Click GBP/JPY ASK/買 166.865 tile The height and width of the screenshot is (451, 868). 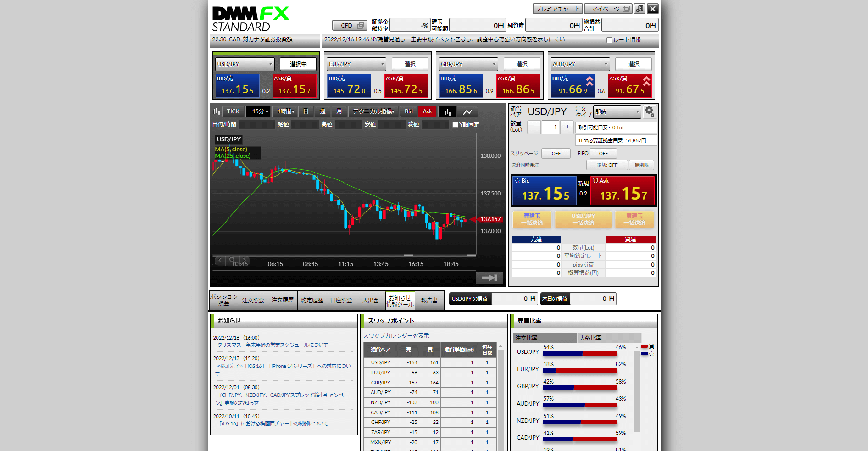coord(518,86)
